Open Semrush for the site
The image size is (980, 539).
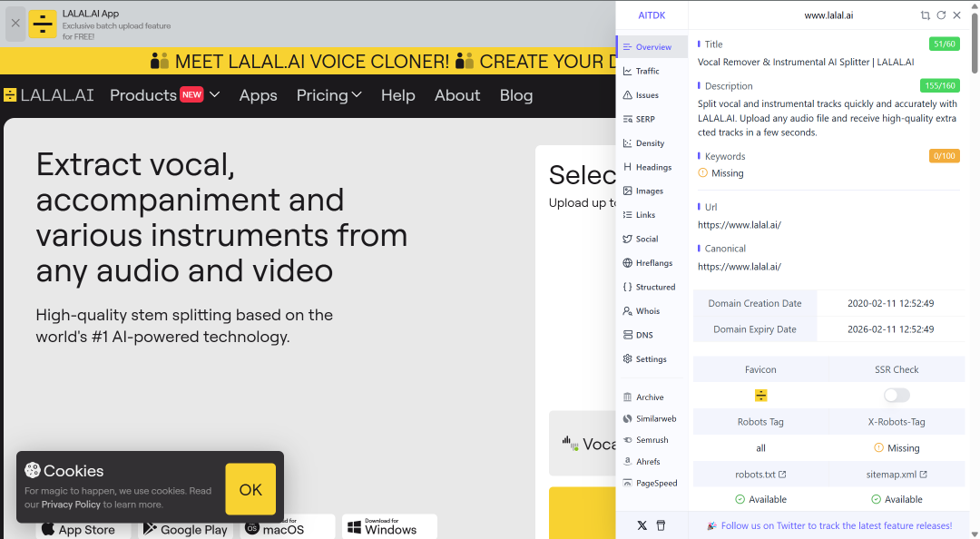point(652,440)
